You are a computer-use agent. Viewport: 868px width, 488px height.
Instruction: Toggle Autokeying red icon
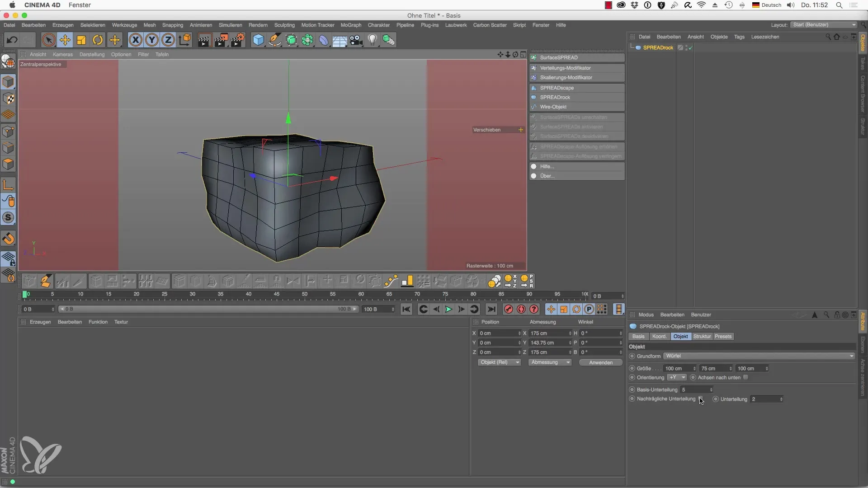coord(521,309)
